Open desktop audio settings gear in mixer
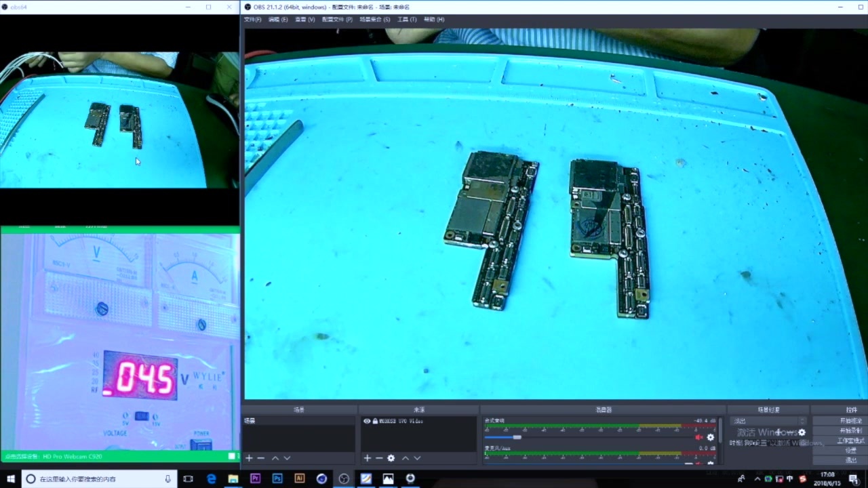The width and height of the screenshot is (868, 488). [x=711, y=437]
